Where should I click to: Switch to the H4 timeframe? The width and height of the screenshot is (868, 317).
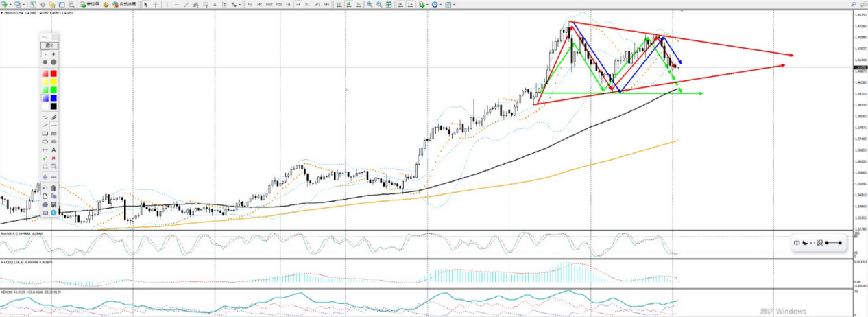[298, 4]
